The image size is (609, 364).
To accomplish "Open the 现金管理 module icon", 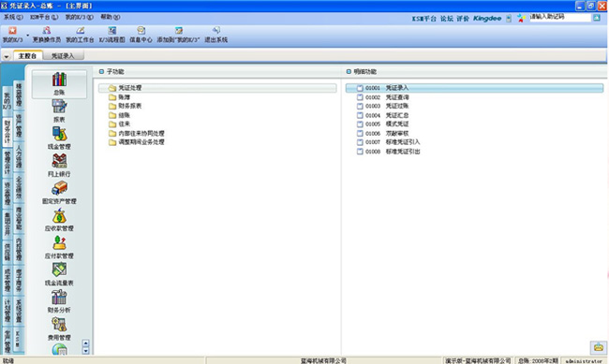I will pyautogui.click(x=59, y=138).
